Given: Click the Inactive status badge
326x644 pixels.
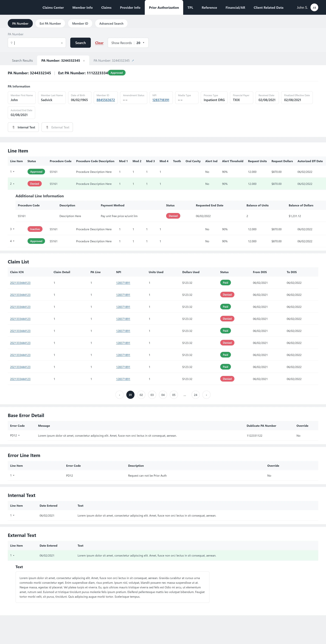Looking at the screenshot, I should coord(35,229).
